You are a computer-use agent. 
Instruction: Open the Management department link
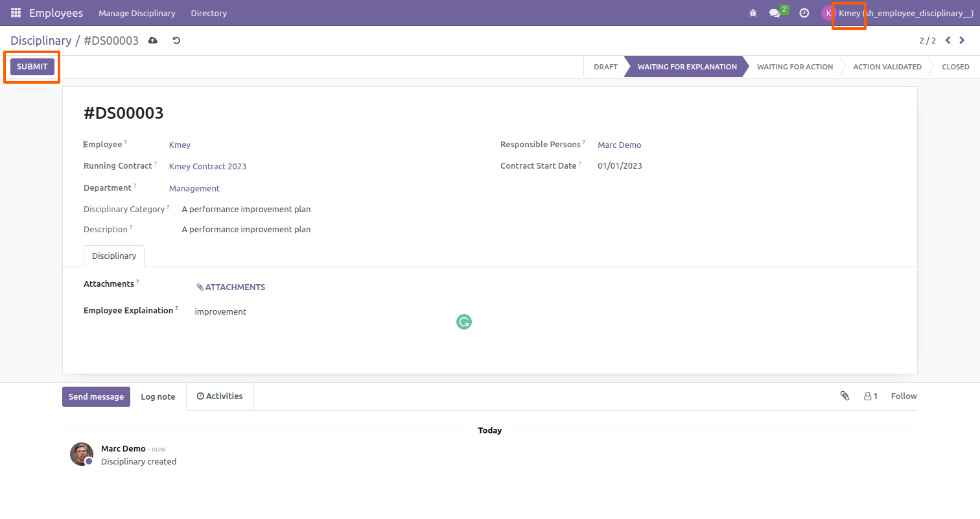point(194,189)
